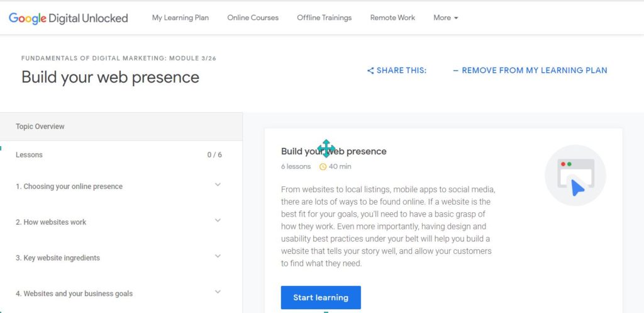Click the Start learning button
The height and width of the screenshot is (313, 644).
click(321, 297)
